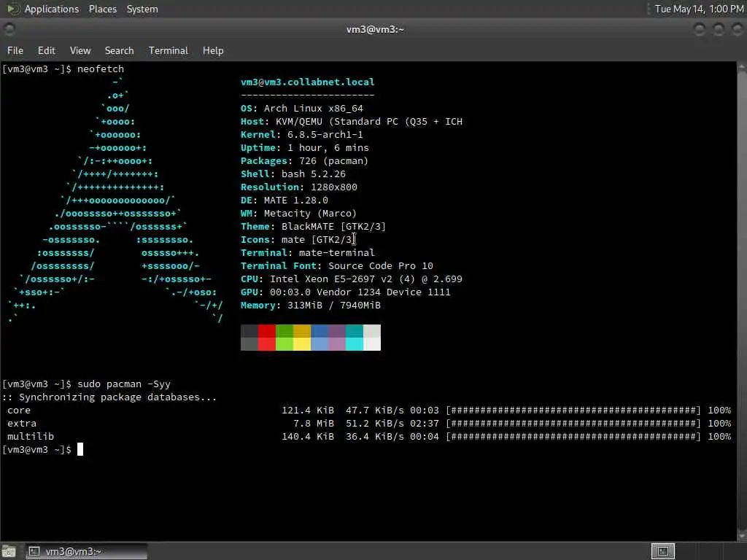Open the terminal Search menu
747x560 pixels.
[119, 50]
